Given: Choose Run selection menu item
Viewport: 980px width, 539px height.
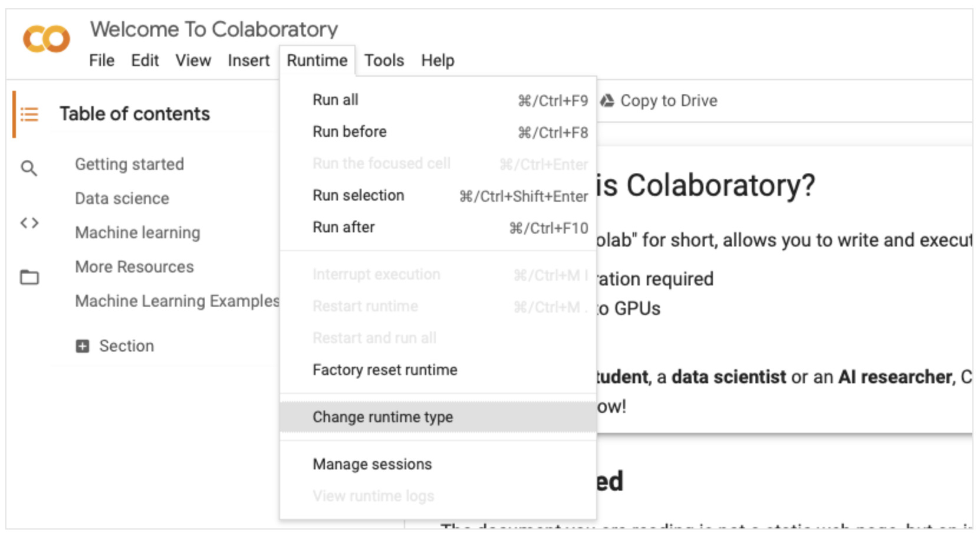Looking at the screenshot, I should click(438, 195).
